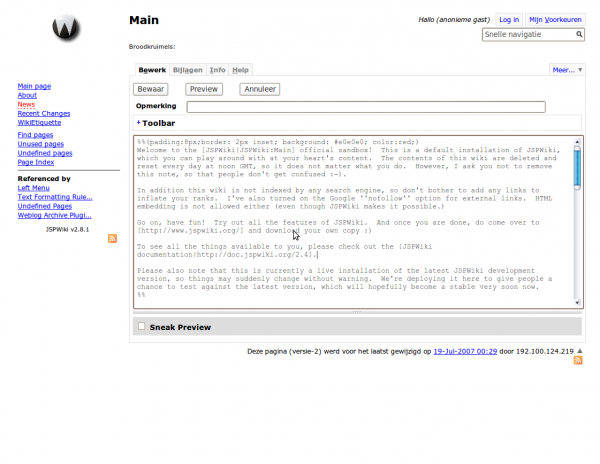Open the Help tab

tap(240, 70)
